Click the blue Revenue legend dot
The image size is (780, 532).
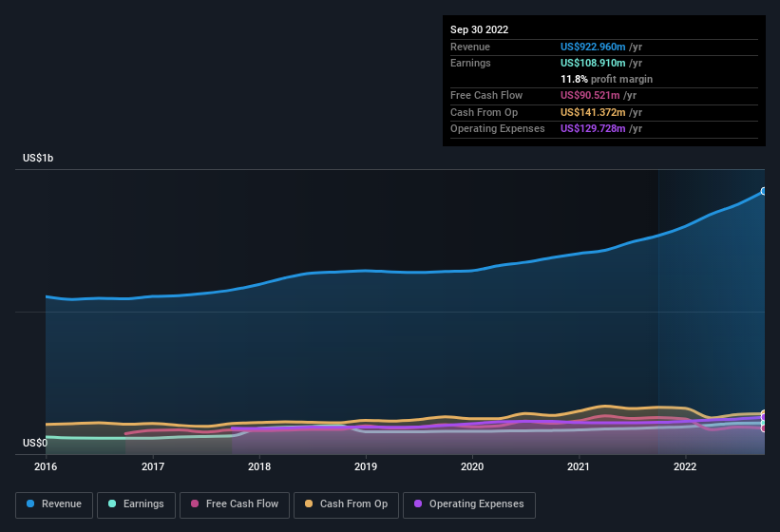tap(30, 503)
